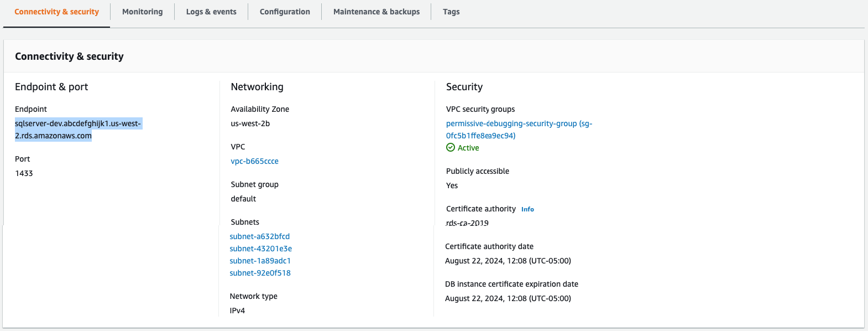Click Info link beside Certificate authority

point(527,209)
